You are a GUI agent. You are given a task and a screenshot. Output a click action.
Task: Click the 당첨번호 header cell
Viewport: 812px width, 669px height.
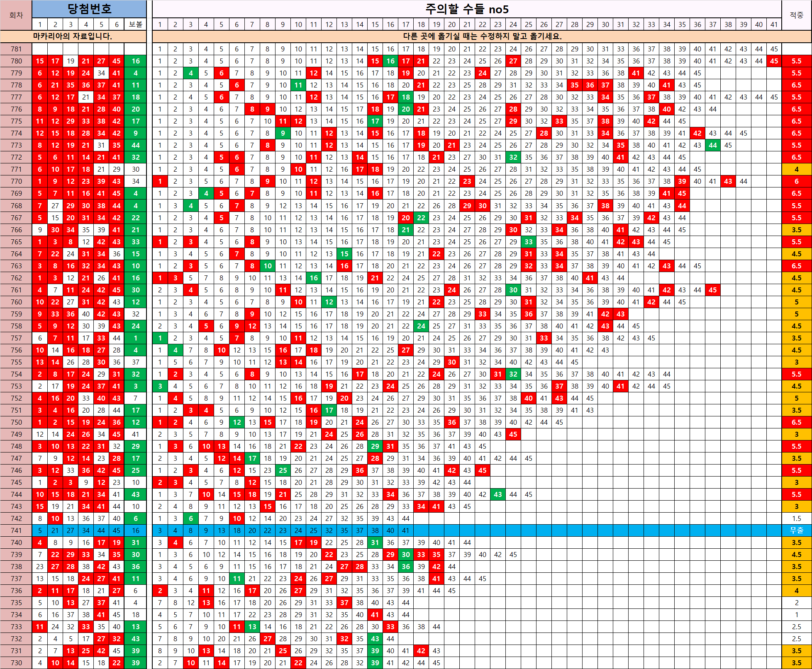pos(89,9)
